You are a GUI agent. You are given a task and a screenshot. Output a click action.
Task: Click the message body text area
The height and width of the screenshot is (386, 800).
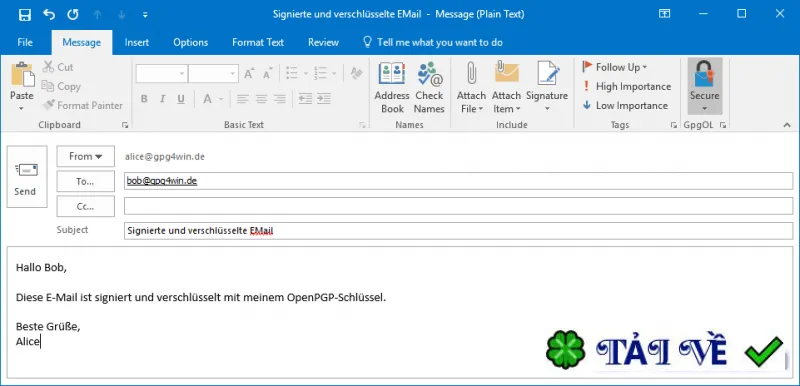click(400, 312)
